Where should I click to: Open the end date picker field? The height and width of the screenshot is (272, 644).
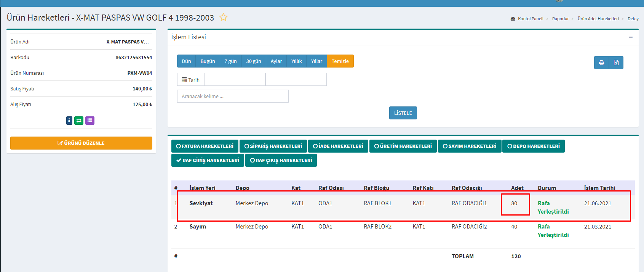(296, 79)
